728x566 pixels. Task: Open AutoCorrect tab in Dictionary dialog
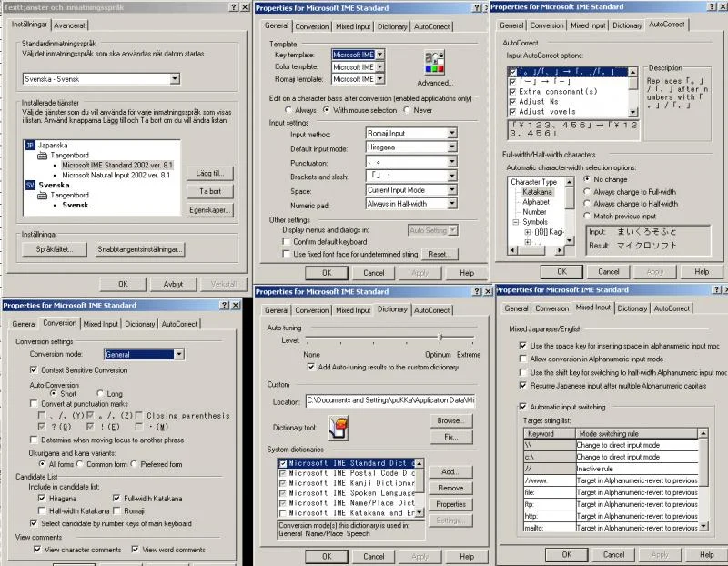[431, 310]
